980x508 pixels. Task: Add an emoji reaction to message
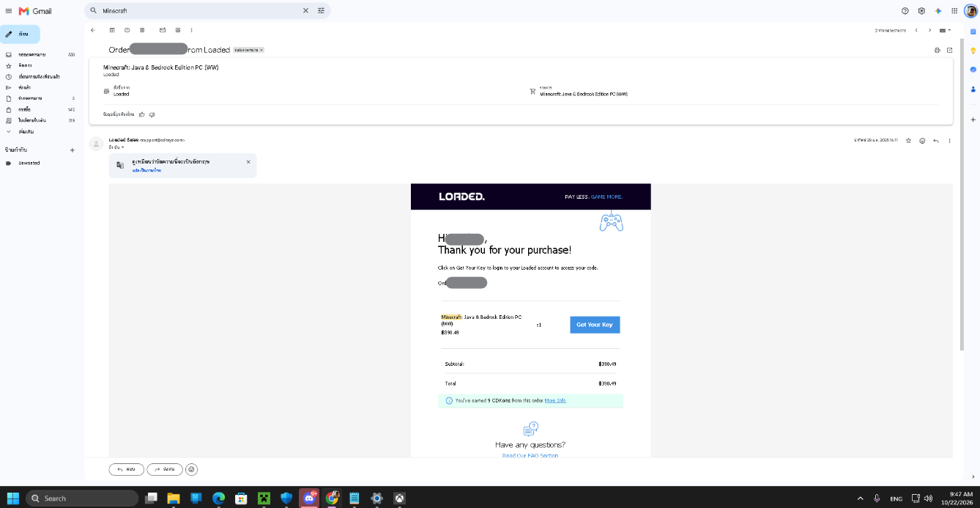point(922,140)
